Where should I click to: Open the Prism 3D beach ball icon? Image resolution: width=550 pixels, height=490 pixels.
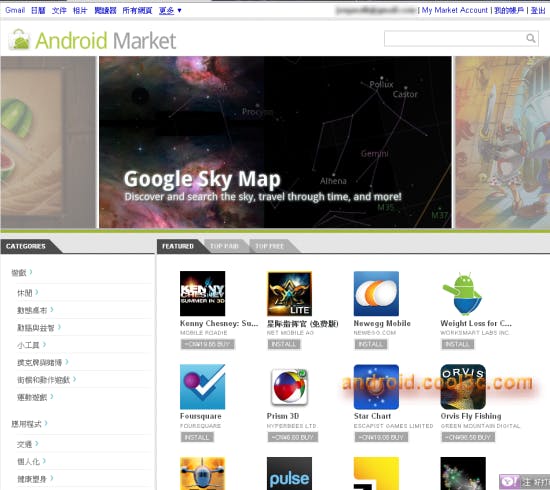[x=289, y=387]
